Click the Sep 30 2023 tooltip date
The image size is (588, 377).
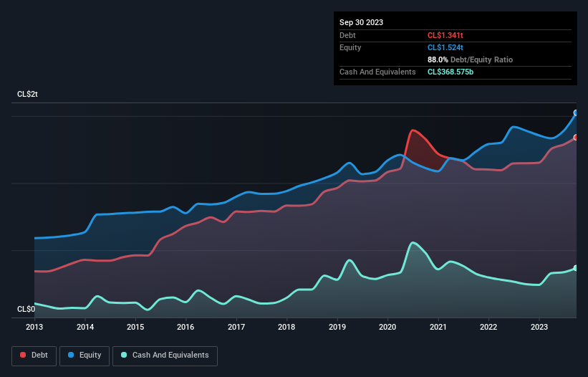click(361, 22)
